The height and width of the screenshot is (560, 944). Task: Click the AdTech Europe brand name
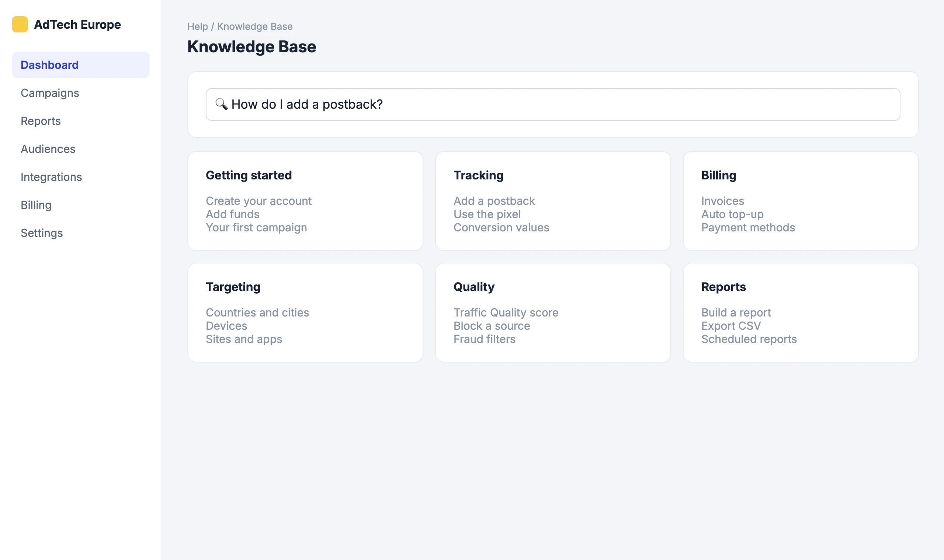(77, 25)
